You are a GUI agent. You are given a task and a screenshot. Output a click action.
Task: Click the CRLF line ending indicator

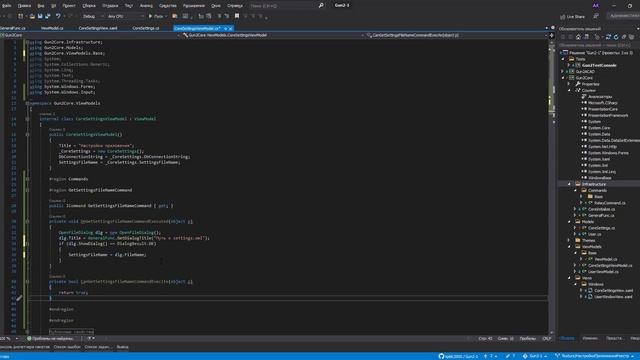547,339
